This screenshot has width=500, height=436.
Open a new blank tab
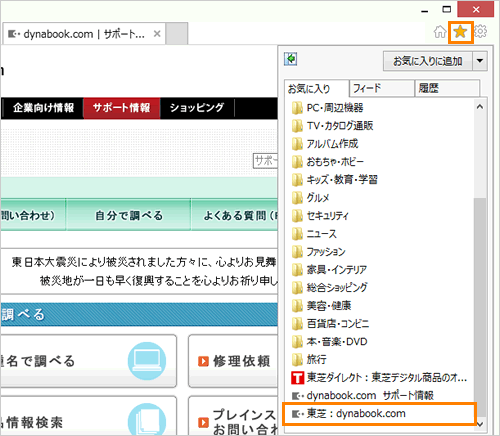tap(177, 34)
